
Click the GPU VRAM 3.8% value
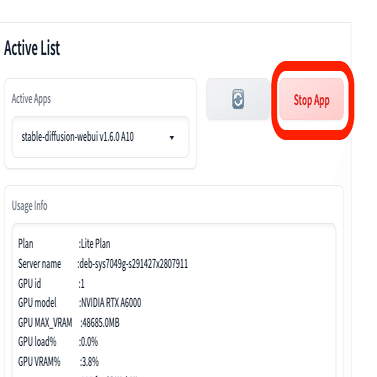[90, 362]
